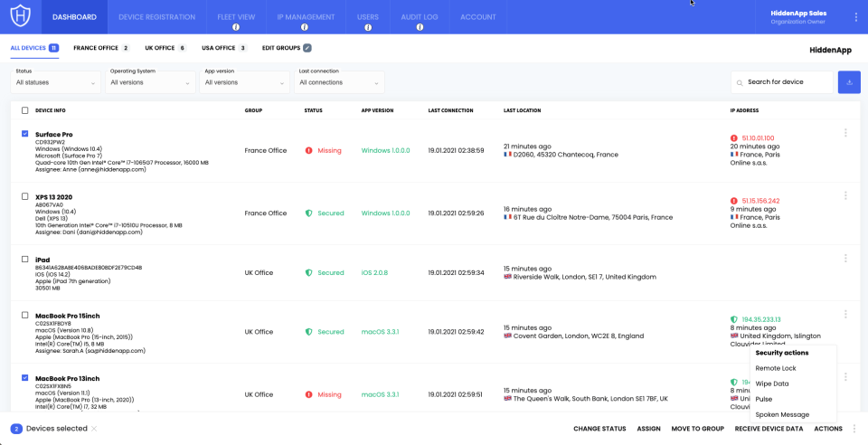This screenshot has height=445, width=868.
Task: Click info icon under Fleet View
Action: coord(236,27)
